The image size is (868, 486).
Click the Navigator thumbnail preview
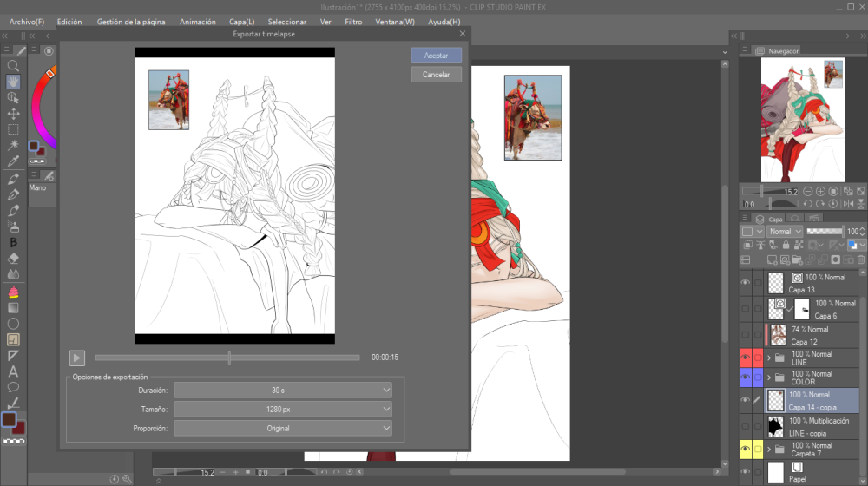point(803,120)
